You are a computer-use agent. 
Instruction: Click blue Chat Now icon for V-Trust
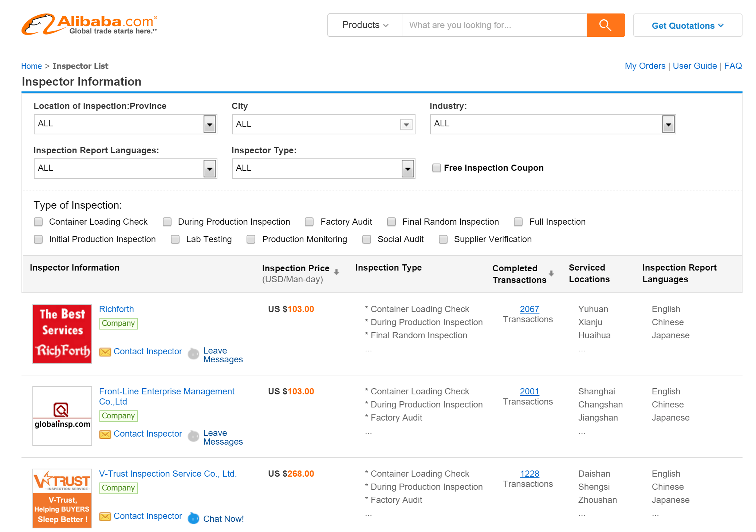pos(193,518)
